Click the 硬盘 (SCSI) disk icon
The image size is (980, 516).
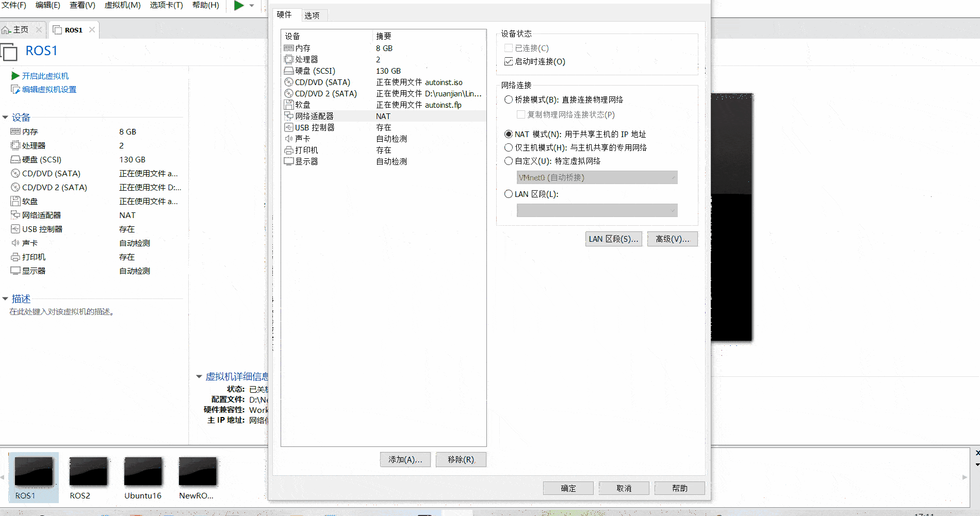point(289,71)
